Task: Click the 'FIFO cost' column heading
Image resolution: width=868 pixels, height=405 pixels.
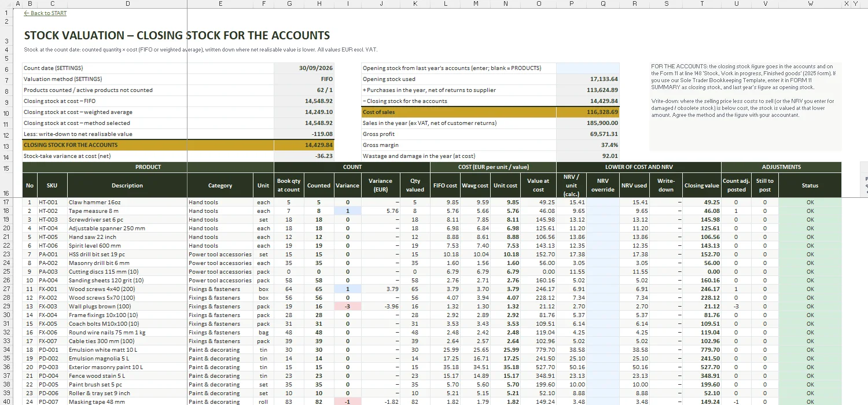Action: [x=445, y=186]
